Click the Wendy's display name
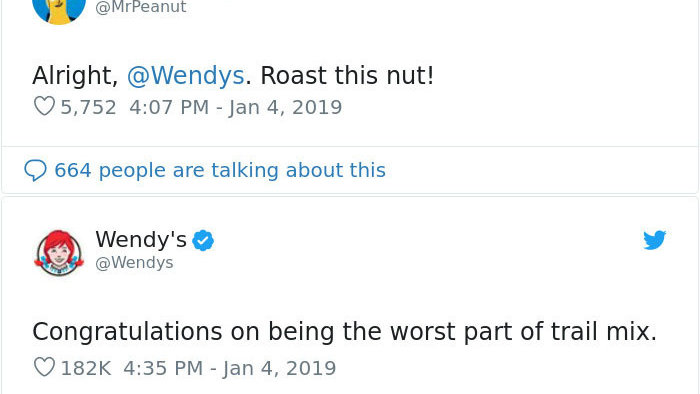This screenshot has height=394, width=700. 141,239
